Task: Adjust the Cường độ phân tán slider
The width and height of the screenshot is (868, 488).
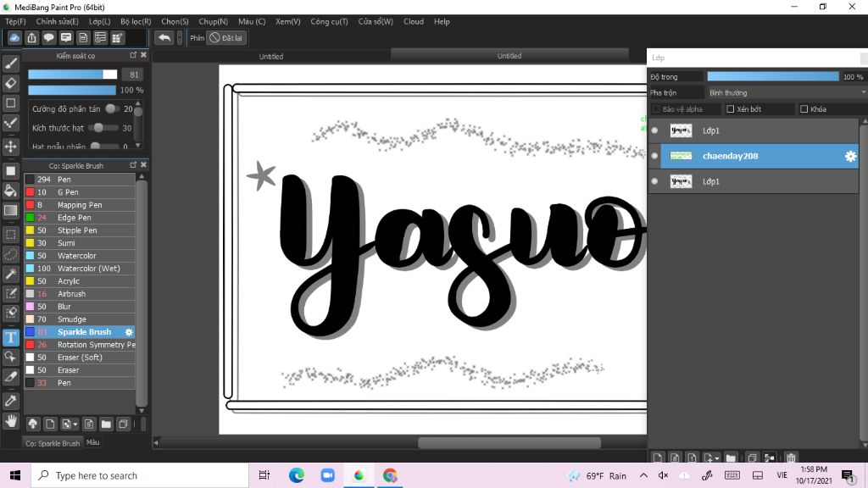Action: (x=112, y=109)
